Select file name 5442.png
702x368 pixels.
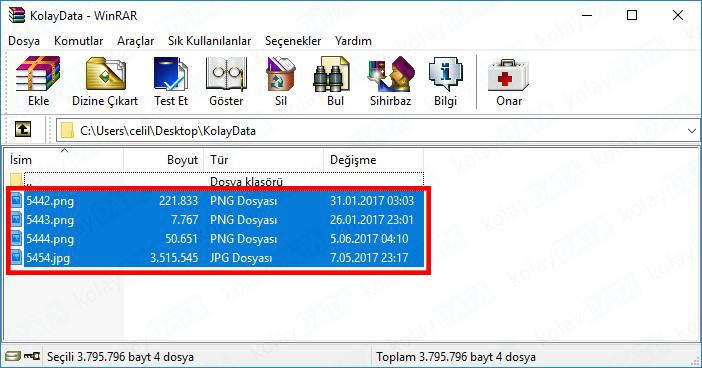click(x=50, y=201)
